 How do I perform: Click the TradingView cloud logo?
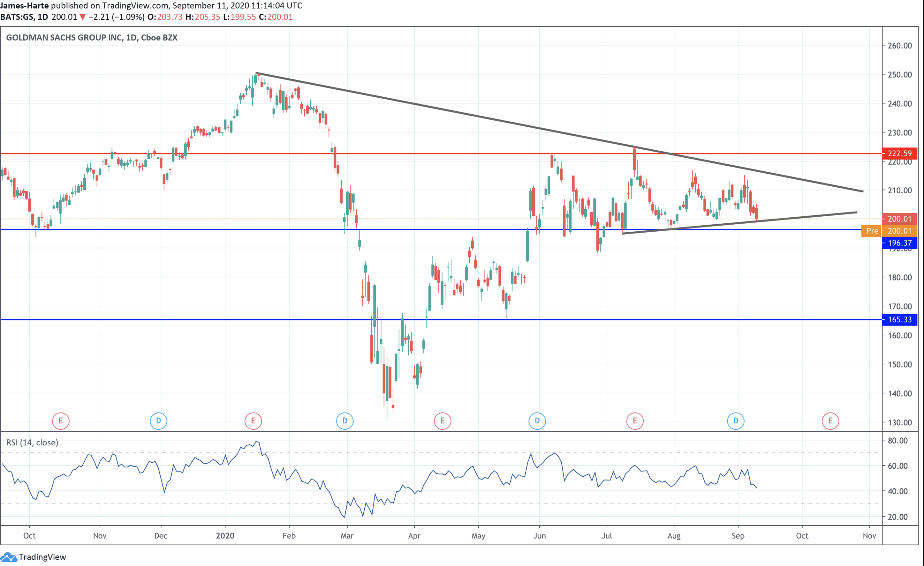[x=8, y=557]
